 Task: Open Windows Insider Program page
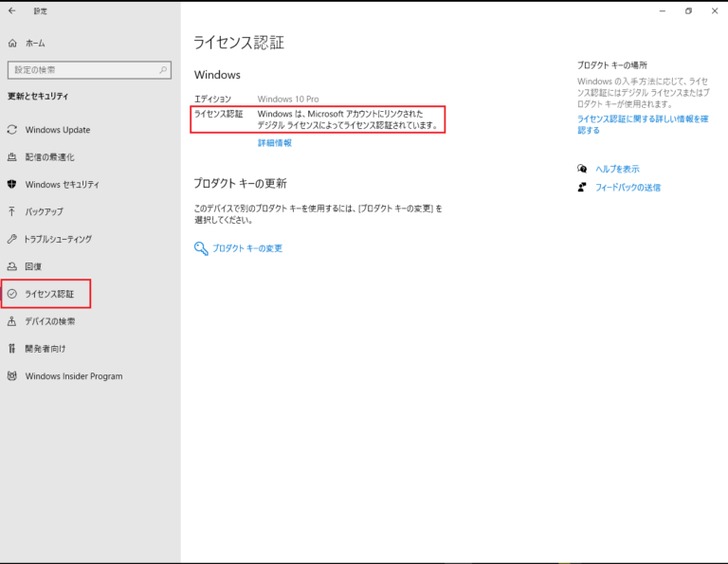coord(74,376)
